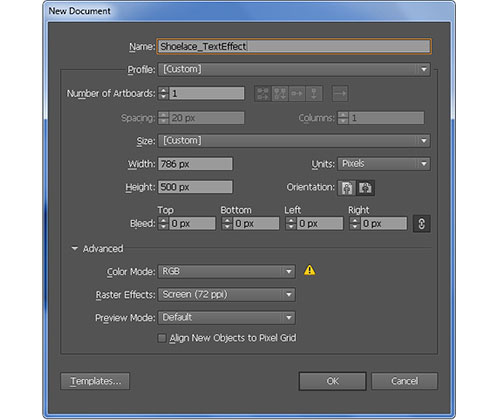Click the Name field containing Shoelace_TextEffect
Viewport: 500px width, 420px height.
tap(294, 46)
